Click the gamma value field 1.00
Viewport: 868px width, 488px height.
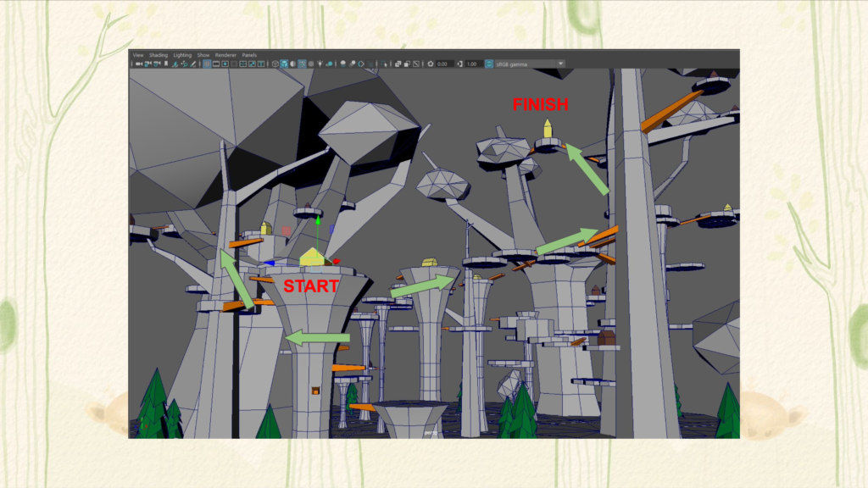(474, 64)
